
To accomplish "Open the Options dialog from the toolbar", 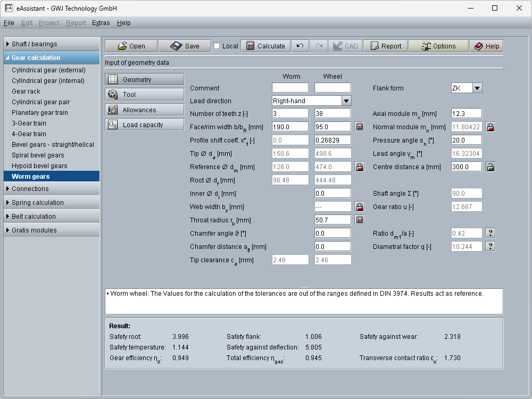I will click(438, 46).
